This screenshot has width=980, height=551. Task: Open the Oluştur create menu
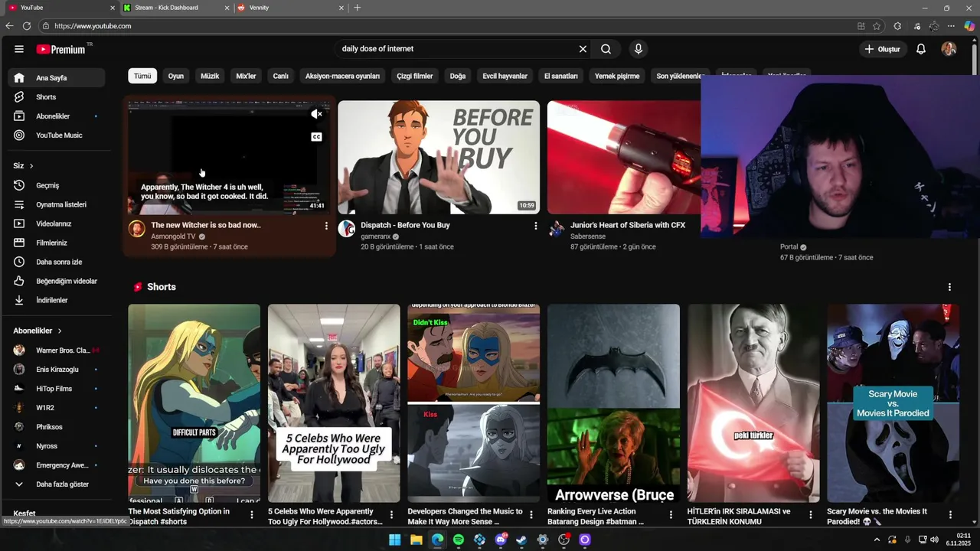pos(883,49)
